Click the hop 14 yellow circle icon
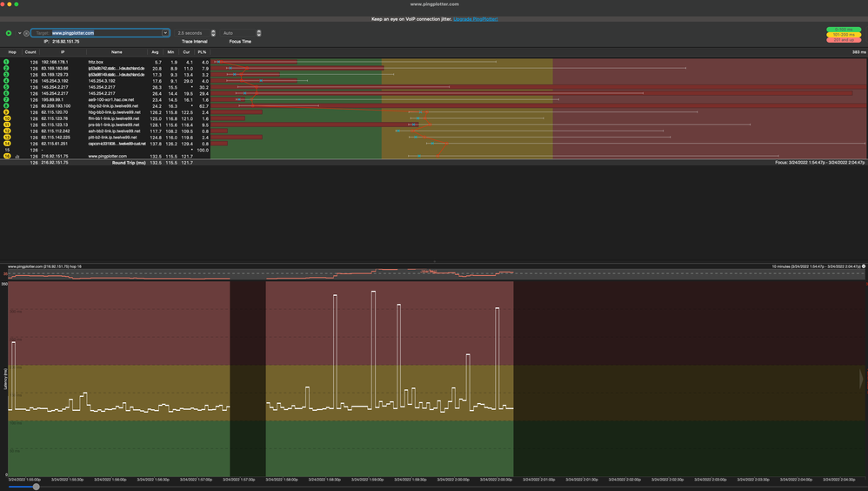Screen dimensions: 868x491 point(7,144)
